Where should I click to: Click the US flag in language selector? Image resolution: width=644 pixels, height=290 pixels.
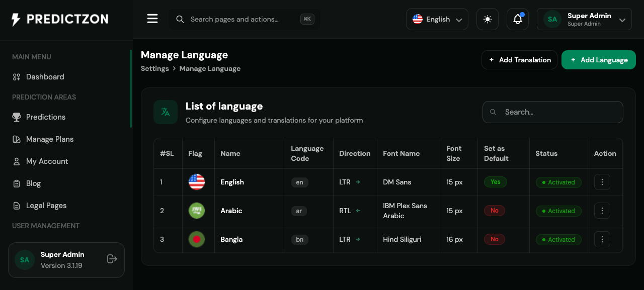[418, 19]
